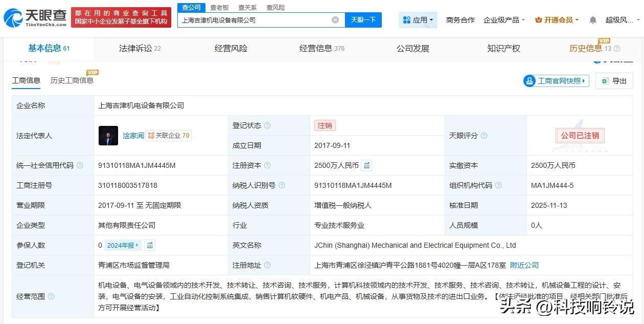Open legal representative 淦家阅's profile link

[133, 136]
